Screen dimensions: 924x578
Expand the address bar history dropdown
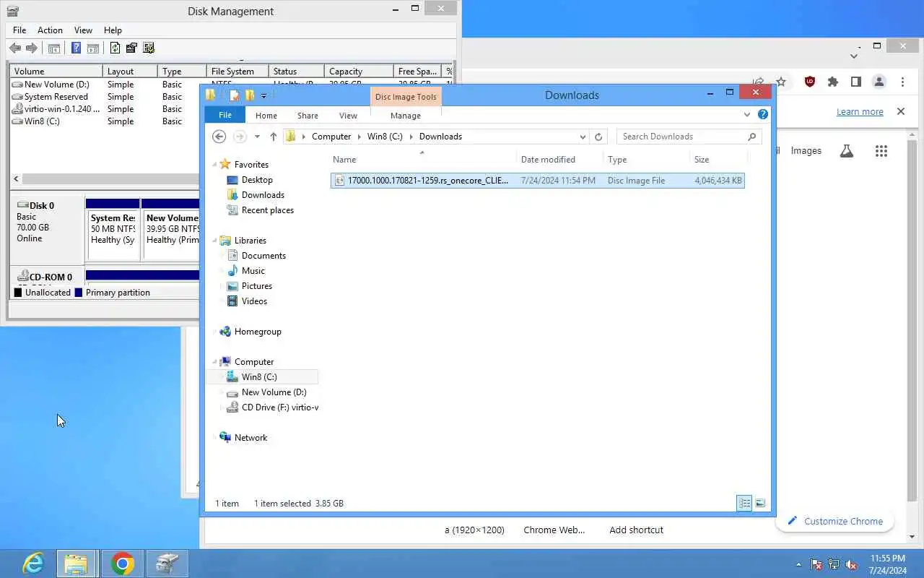tap(583, 137)
